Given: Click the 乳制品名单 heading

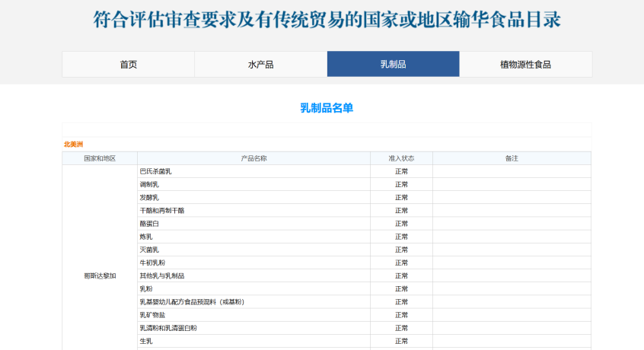Looking at the screenshot, I should [x=327, y=108].
